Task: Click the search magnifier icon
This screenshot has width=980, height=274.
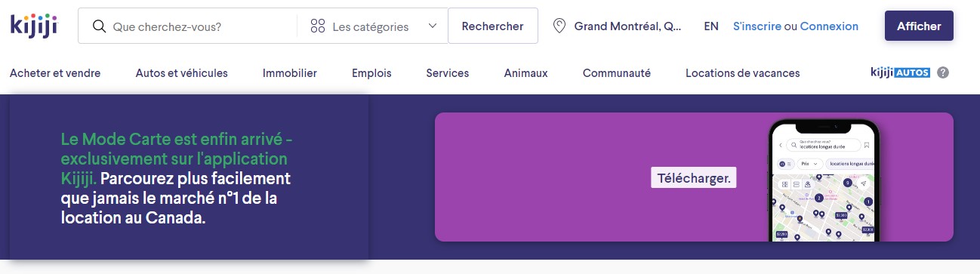Action: [99, 26]
